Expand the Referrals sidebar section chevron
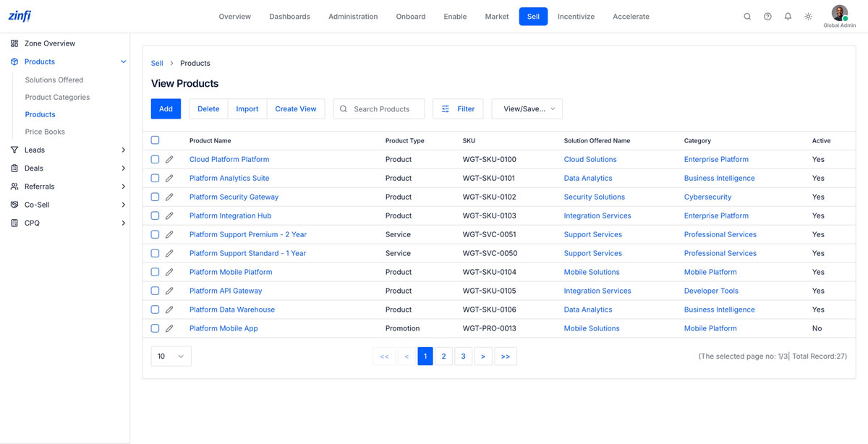This screenshot has width=868, height=444. (x=123, y=187)
